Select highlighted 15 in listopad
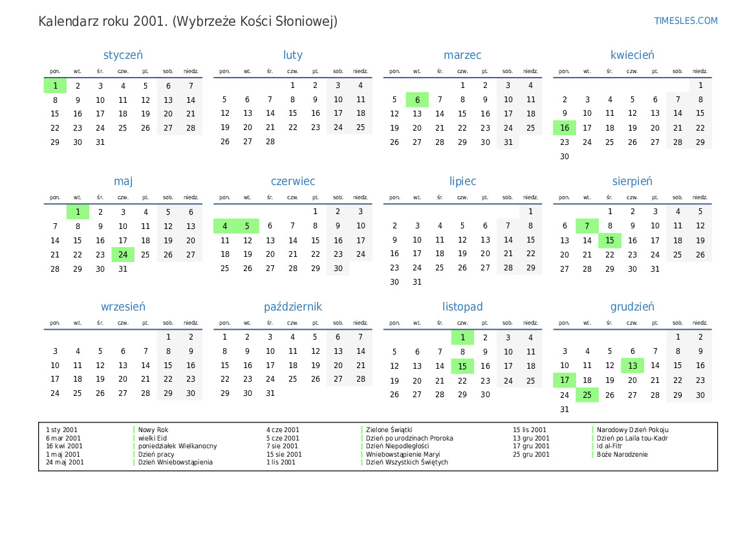 (462, 366)
